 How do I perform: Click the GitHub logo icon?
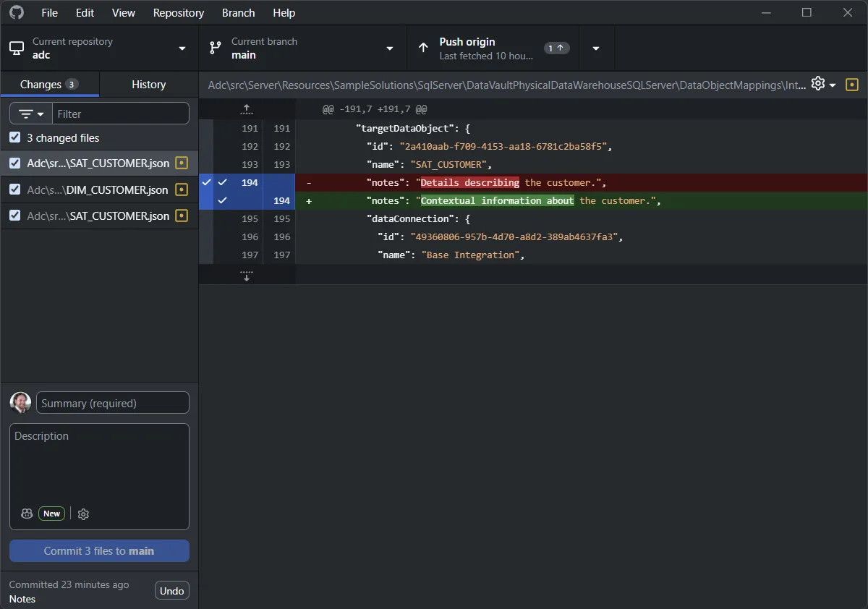click(16, 12)
